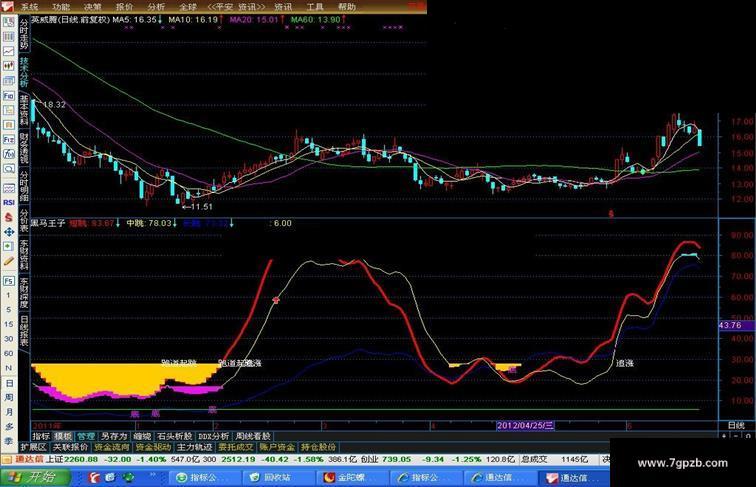Click the 2012/04/25 date marker on timeline

(525, 425)
